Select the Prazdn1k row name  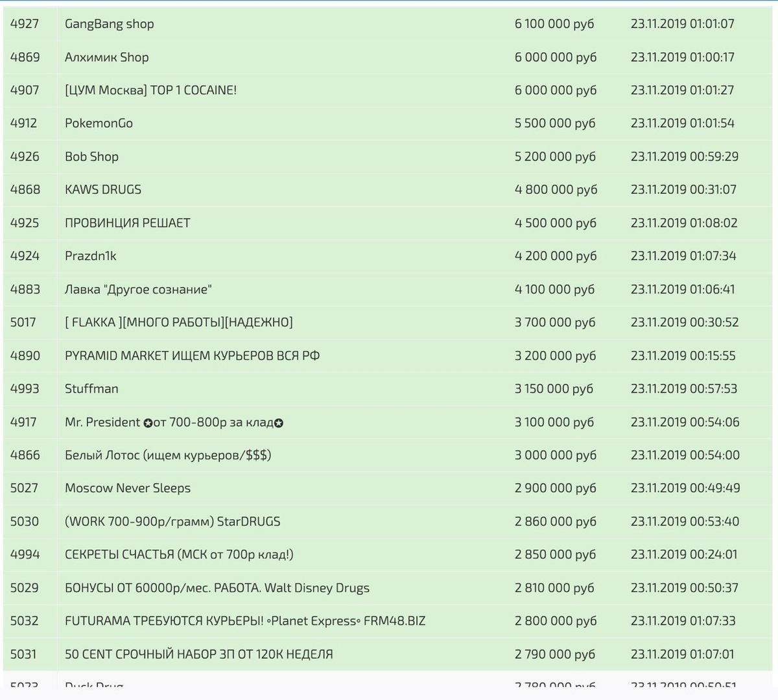tap(91, 256)
